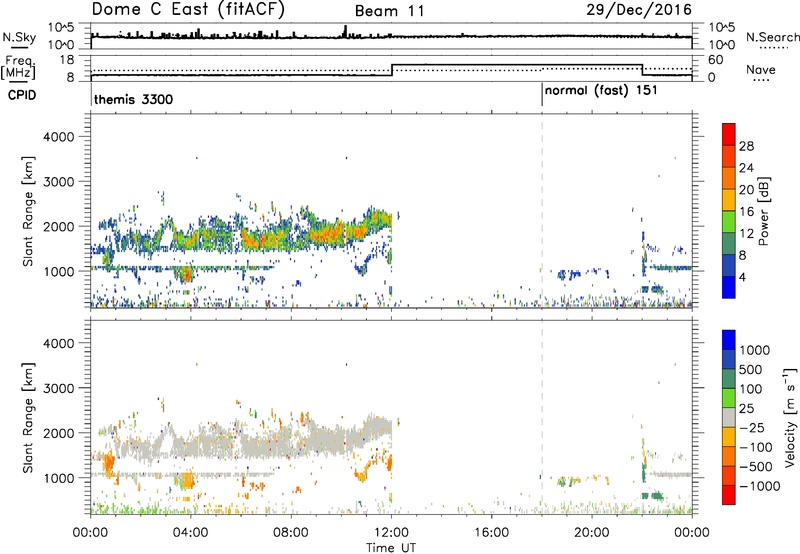This screenshot has width=800, height=554.
Task: Click the '12:00' time tick label
Action: (x=391, y=533)
